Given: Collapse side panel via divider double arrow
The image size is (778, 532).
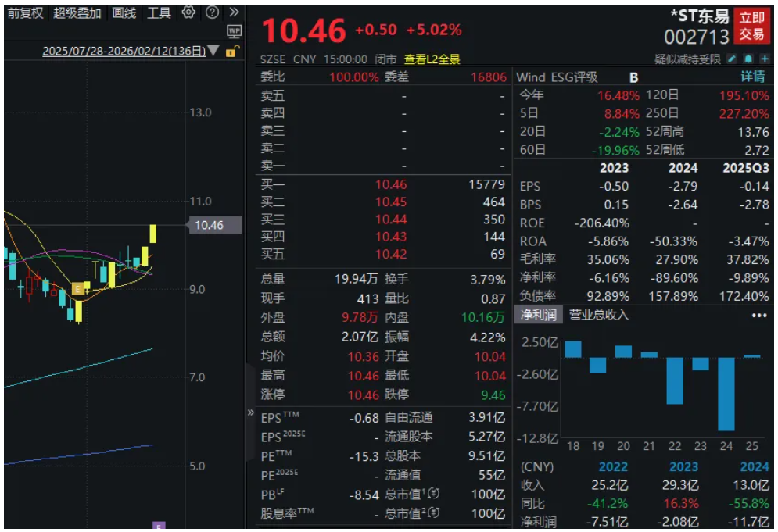Looking at the screenshot, I should point(251,412).
